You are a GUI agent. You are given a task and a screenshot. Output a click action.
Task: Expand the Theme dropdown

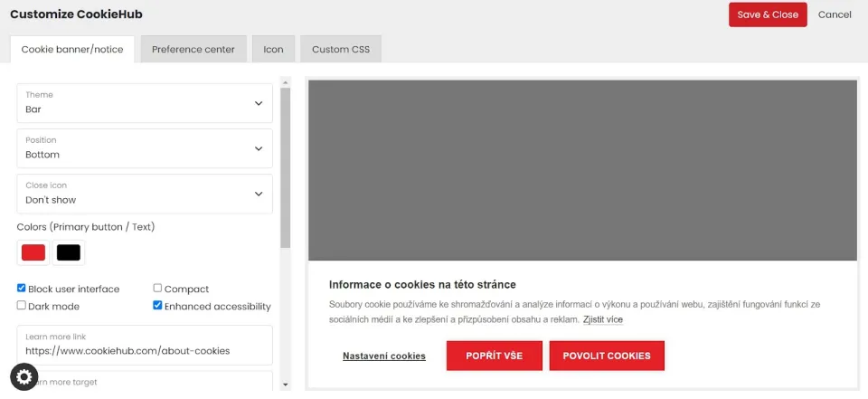point(145,103)
